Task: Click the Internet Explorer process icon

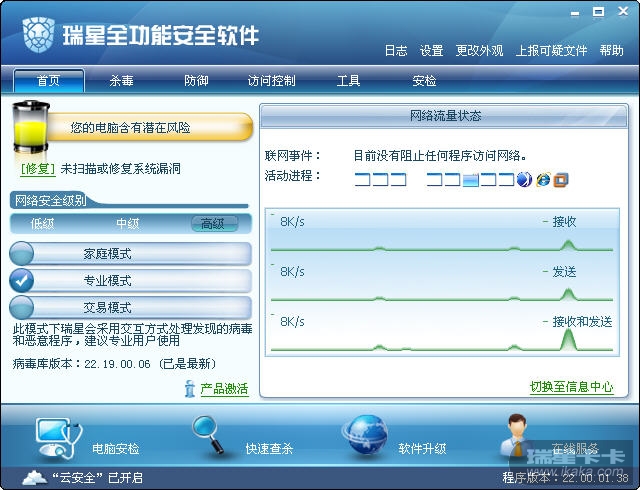Action: tap(543, 179)
